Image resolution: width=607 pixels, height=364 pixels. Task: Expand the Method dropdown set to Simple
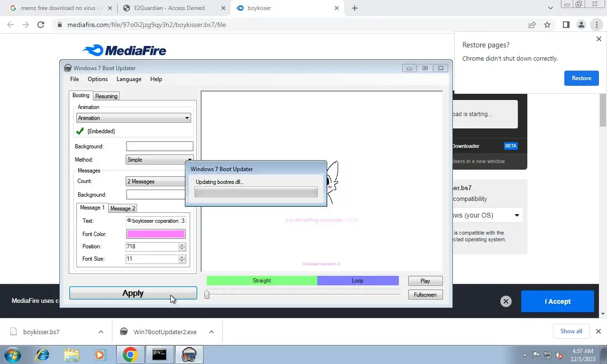click(x=159, y=160)
